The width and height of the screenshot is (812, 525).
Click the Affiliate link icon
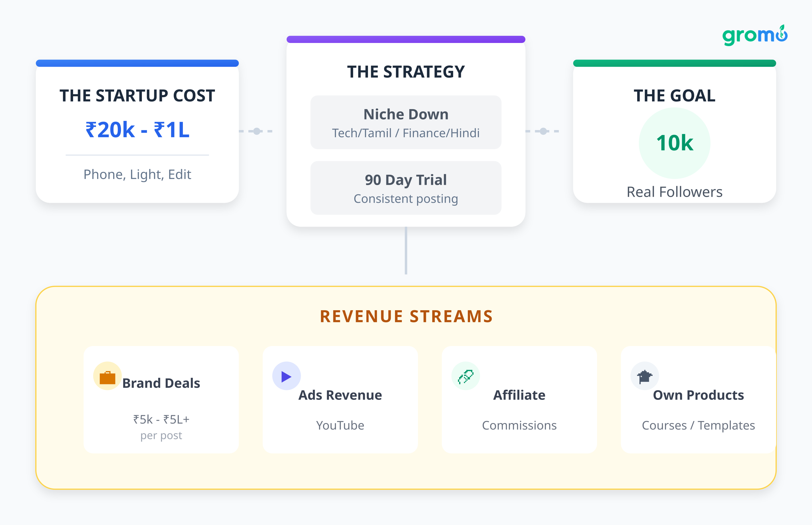coord(465,376)
